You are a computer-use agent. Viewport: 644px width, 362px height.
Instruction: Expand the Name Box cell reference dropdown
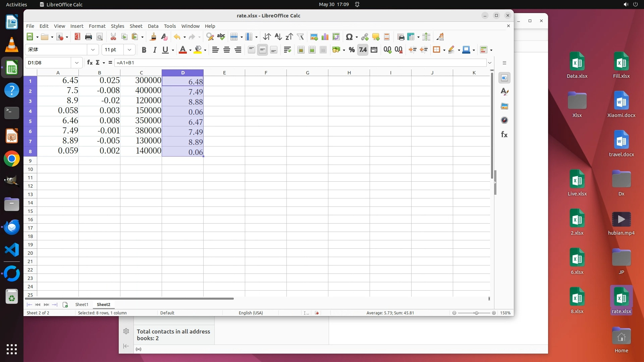(x=77, y=63)
